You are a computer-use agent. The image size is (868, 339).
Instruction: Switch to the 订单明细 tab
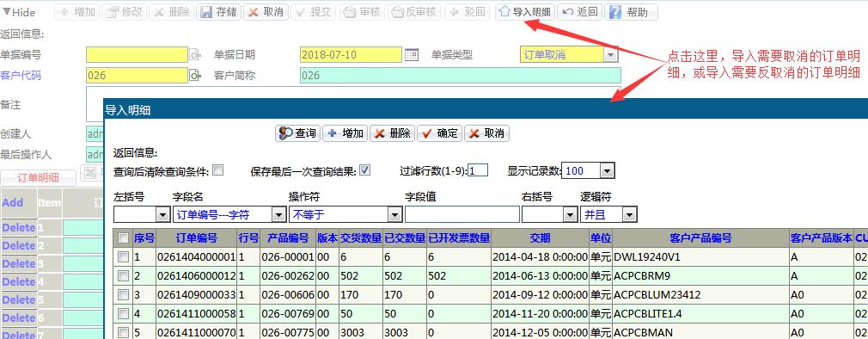[38, 178]
